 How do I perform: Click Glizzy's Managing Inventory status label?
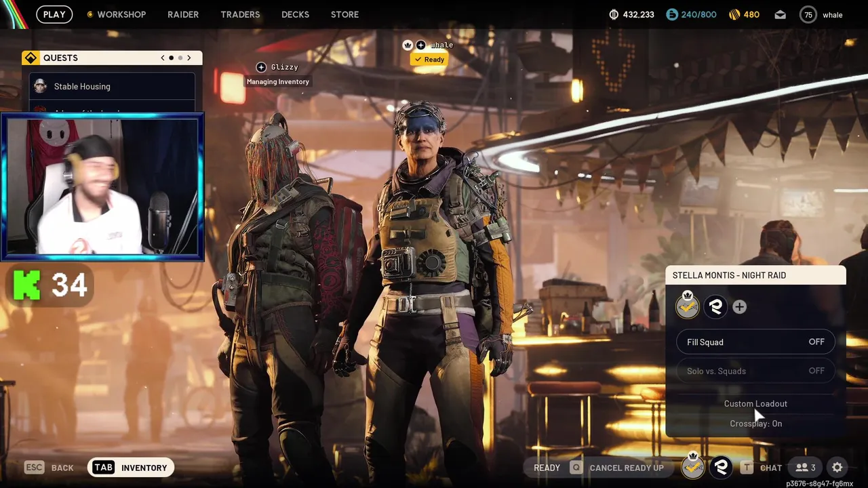coord(278,81)
